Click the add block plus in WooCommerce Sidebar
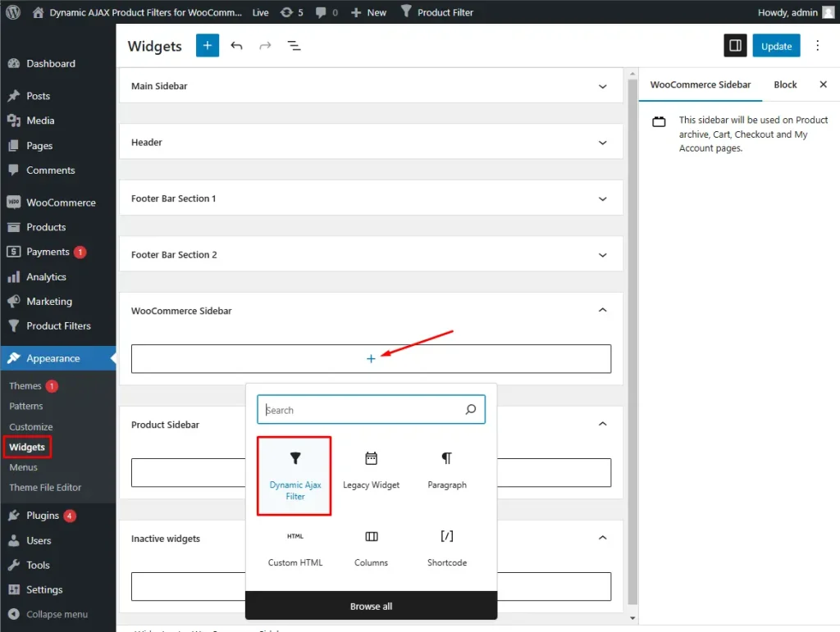Image resolution: width=840 pixels, height=632 pixels. [x=371, y=358]
